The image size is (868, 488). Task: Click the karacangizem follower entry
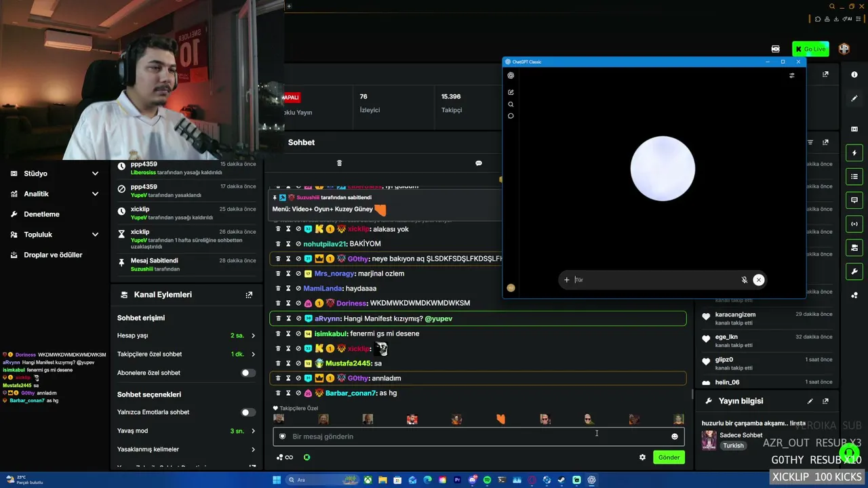click(767, 319)
